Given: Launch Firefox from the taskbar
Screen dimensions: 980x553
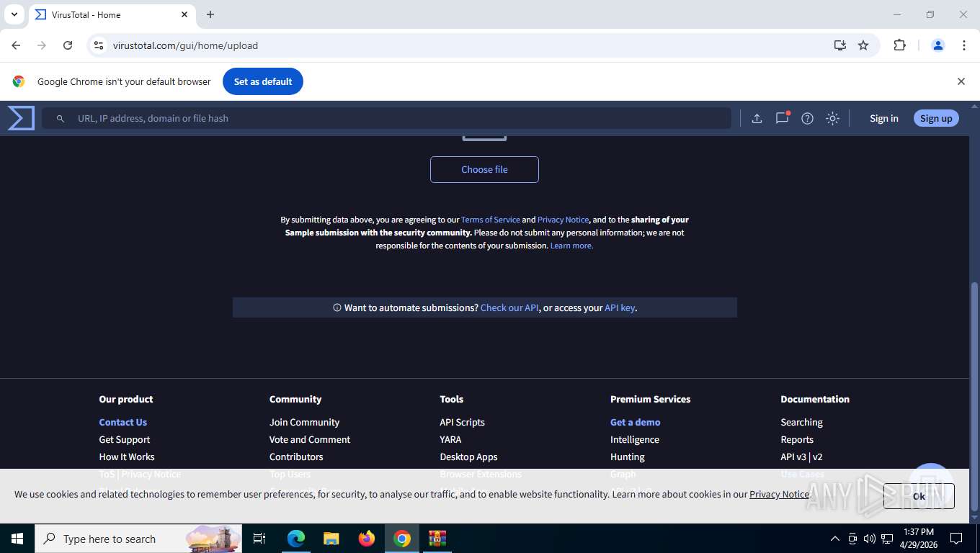Looking at the screenshot, I should pyautogui.click(x=367, y=539).
